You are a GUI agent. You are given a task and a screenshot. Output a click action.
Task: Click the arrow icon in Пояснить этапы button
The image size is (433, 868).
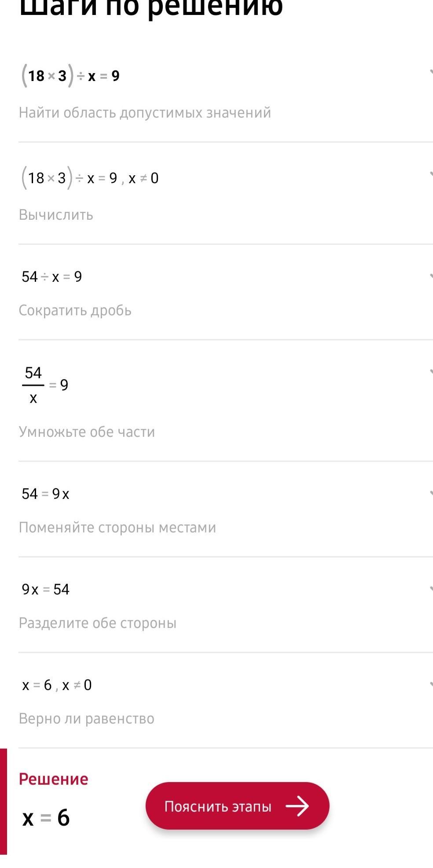pos(297,806)
